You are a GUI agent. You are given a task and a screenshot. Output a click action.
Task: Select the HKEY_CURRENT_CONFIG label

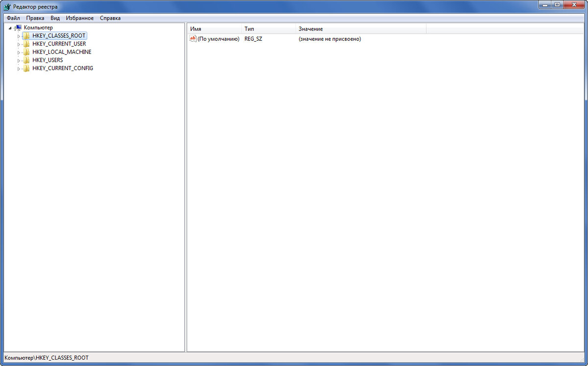click(x=63, y=68)
